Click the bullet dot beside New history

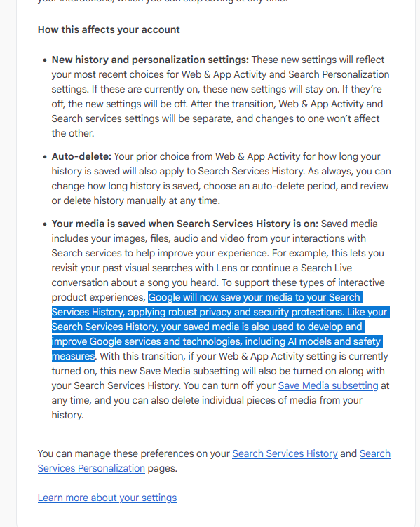45,60
